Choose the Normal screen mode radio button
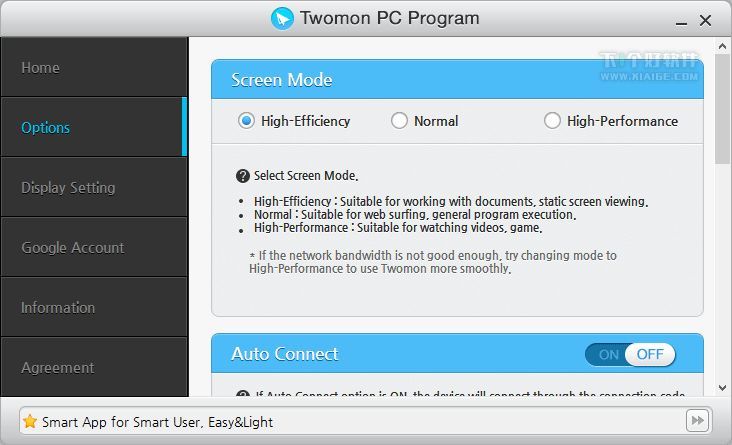Screen dimensions: 732x445 coord(399,121)
